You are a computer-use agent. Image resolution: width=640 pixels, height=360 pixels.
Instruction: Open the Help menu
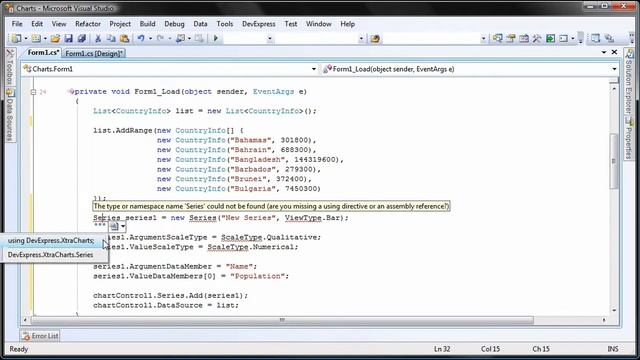pyautogui.click(x=347, y=24)
